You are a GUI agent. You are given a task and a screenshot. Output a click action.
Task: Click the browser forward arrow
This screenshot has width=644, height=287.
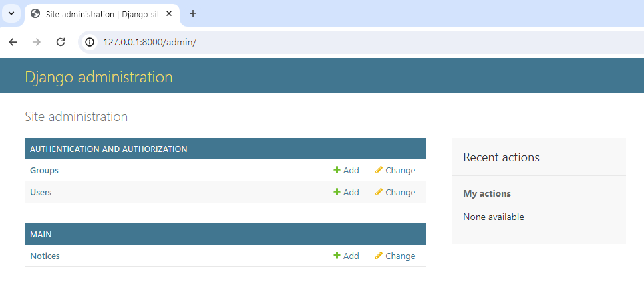click(37, 42)
